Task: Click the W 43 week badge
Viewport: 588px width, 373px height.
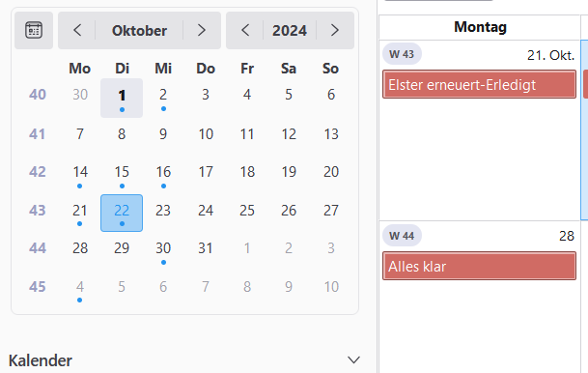Action: pos(402,54)
